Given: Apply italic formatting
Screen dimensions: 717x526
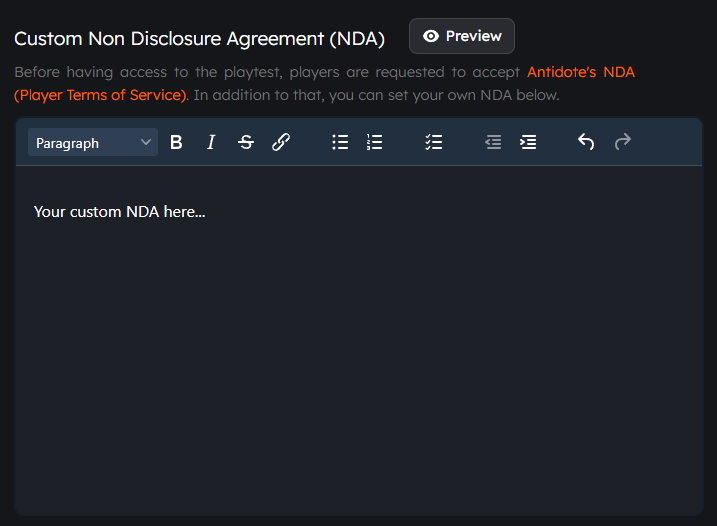Looking at the screenshot, I should [x=211, y=142].
